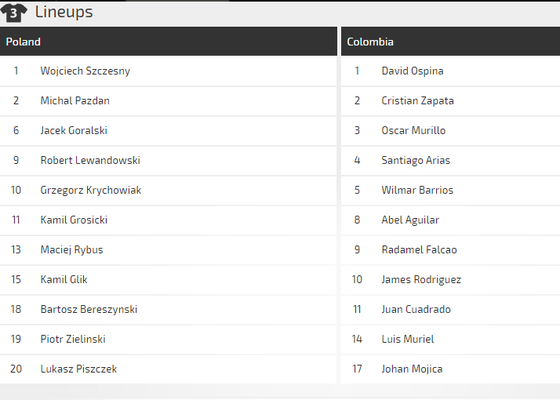Select Grzegorz Krychowiak in Poland lineup
This screenshot has width=560, height=400.
click(x=91, y=190)
